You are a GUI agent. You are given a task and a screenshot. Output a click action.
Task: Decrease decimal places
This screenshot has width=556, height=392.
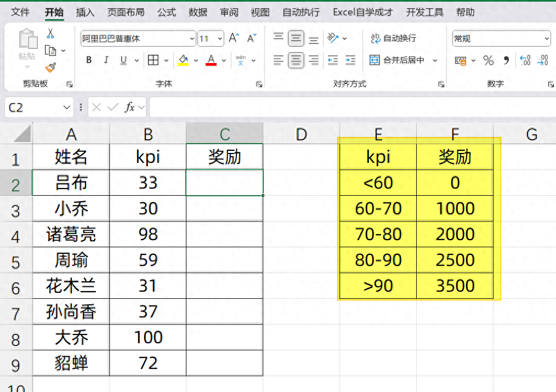click(543, 60)
